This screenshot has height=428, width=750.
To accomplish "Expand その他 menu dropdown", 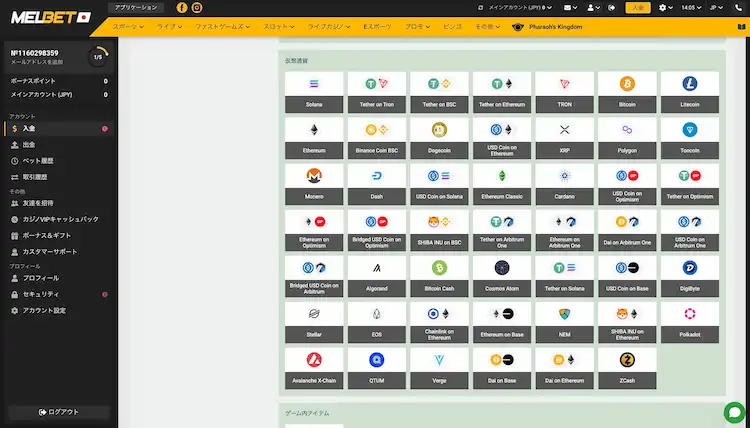I will [487, 27].
